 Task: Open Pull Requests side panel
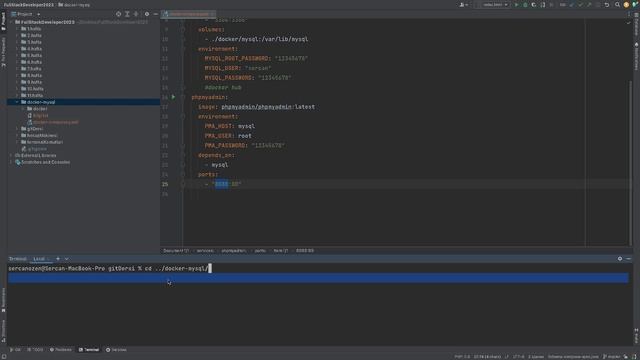pos(3,52)
